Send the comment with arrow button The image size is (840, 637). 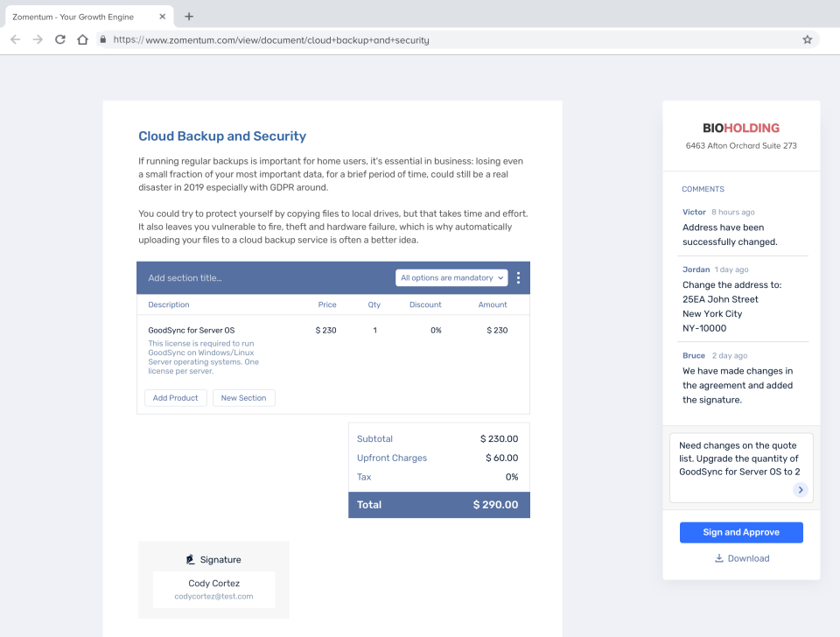(800, 490)
